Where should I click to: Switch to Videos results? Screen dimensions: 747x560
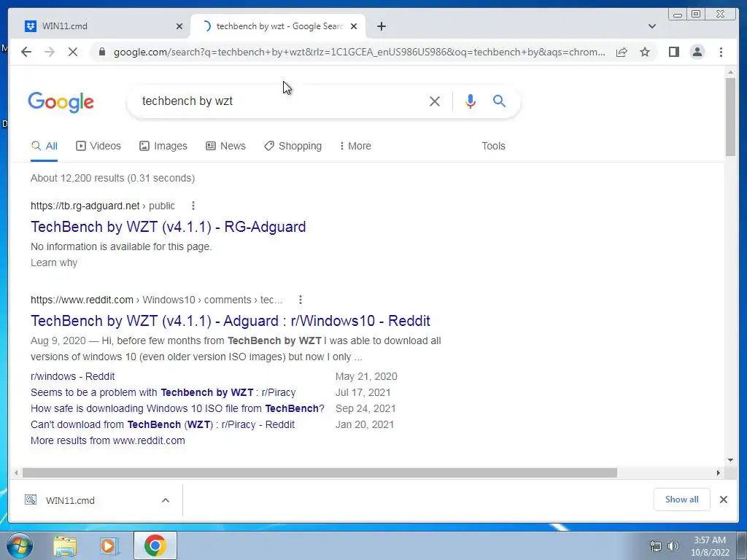pos(98,146)
